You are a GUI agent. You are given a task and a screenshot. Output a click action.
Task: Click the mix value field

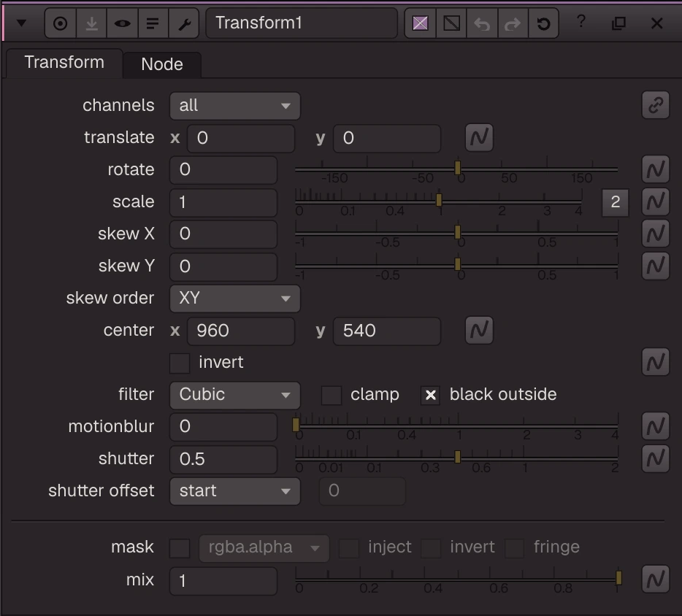coord(223,581)
